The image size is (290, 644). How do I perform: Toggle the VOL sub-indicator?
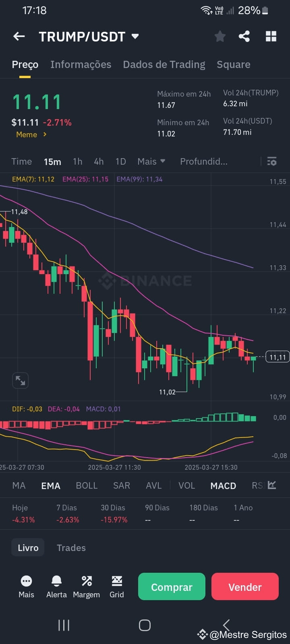(186, 485)
